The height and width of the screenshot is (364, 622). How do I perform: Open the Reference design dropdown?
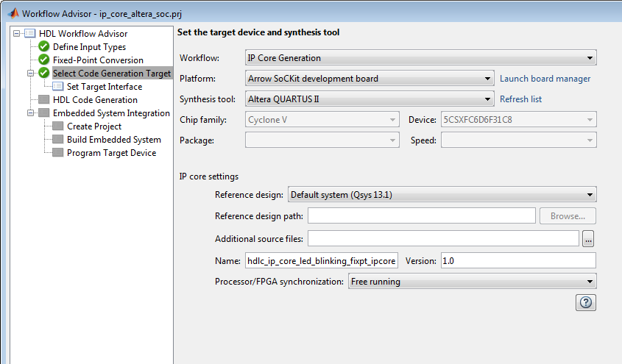(442, 195)
